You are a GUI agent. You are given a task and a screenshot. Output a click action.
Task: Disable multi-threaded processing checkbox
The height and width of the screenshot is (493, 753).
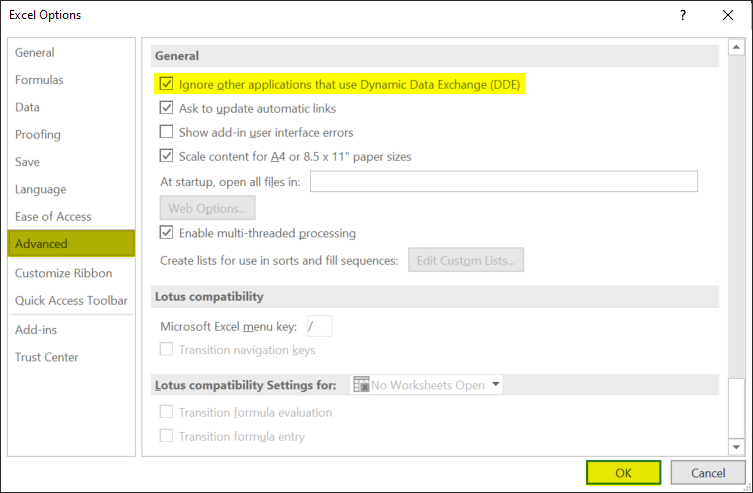point(166,232)
